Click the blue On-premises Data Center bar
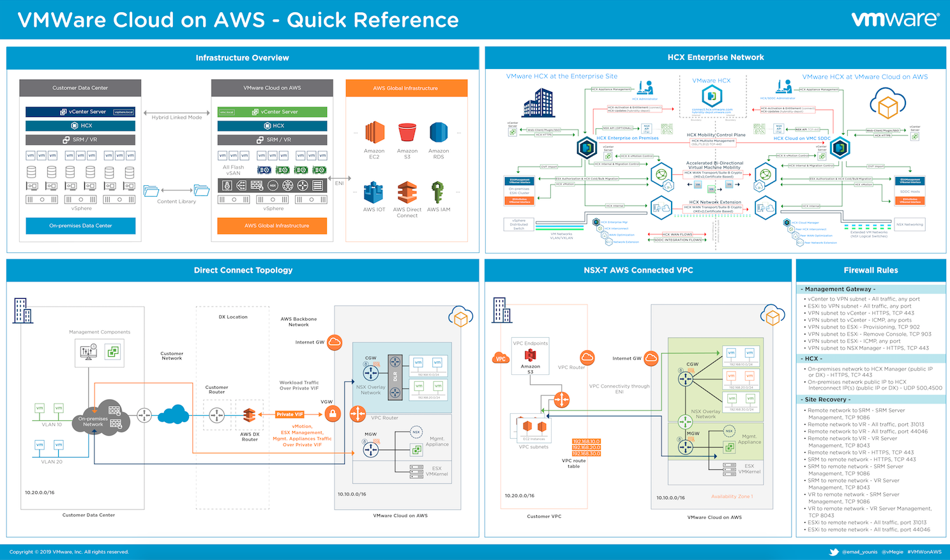 tap(80, 225)
